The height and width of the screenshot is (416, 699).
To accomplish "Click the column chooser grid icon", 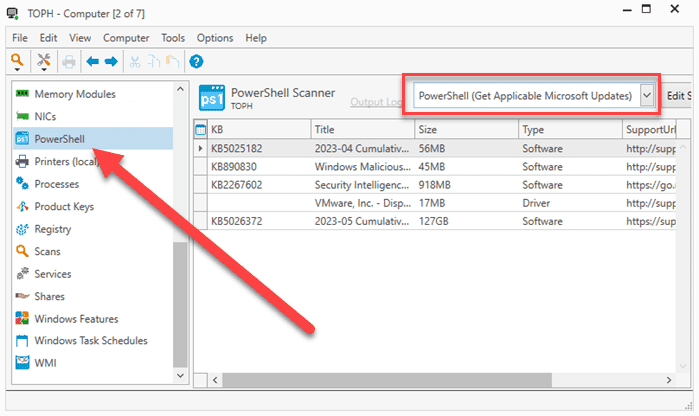I will point(201,130).
